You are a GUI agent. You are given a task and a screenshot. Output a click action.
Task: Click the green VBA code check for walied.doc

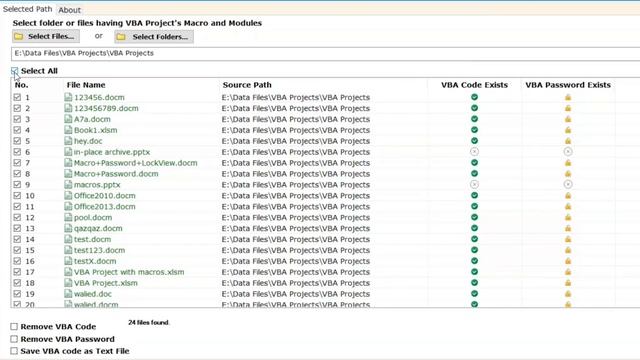(x=474, y=293)
